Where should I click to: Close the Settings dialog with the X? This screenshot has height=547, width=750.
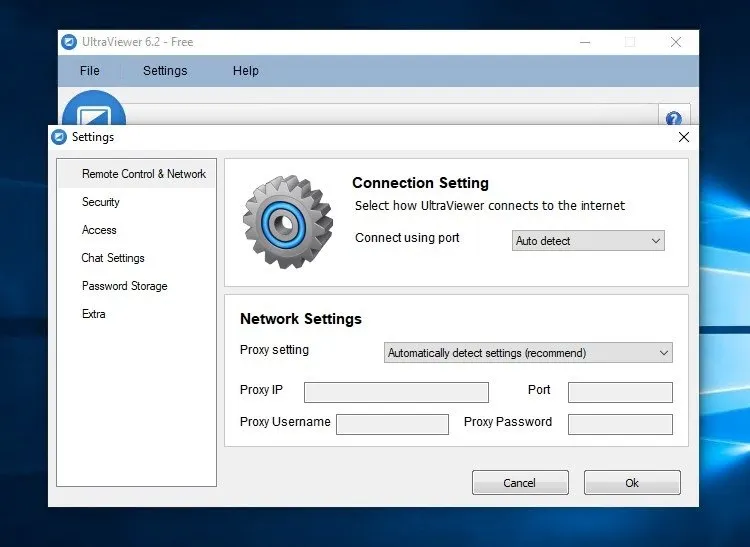(x=684, y=137)
